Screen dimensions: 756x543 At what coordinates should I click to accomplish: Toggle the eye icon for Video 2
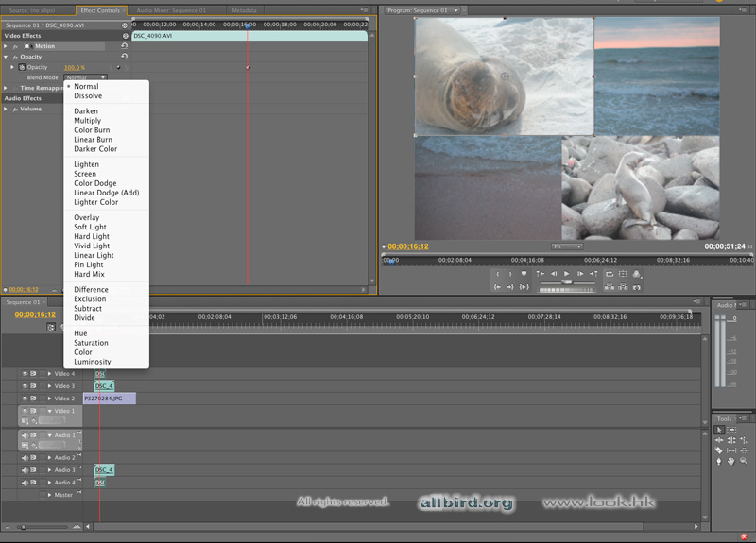(25, 399)
